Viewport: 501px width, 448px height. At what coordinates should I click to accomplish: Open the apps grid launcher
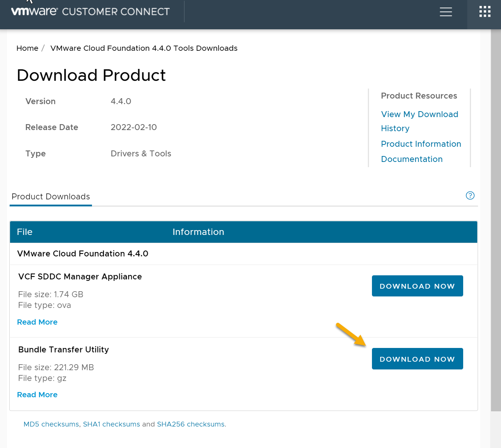click(485, 11)
